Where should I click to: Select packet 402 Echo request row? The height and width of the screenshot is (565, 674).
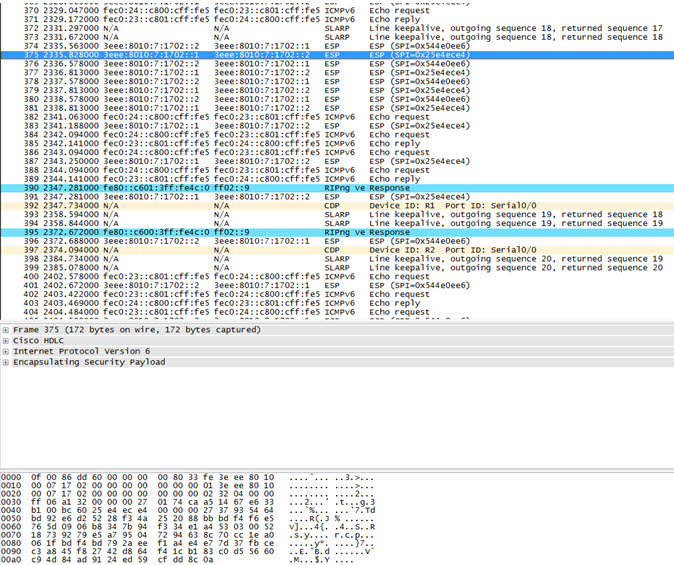[337, 294]
